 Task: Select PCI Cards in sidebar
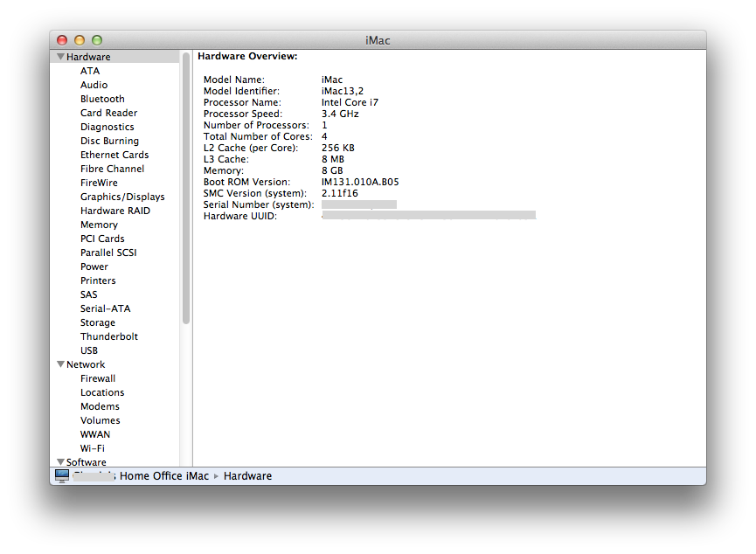tap(102, 239)
